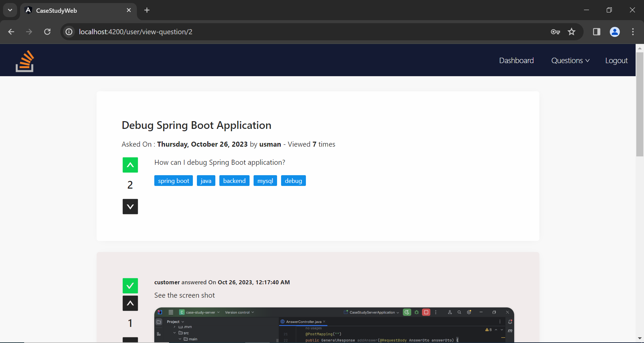Upvote the Debug Spring Boot question
This screenshot has height=343, width=644.
pos(130,165)
